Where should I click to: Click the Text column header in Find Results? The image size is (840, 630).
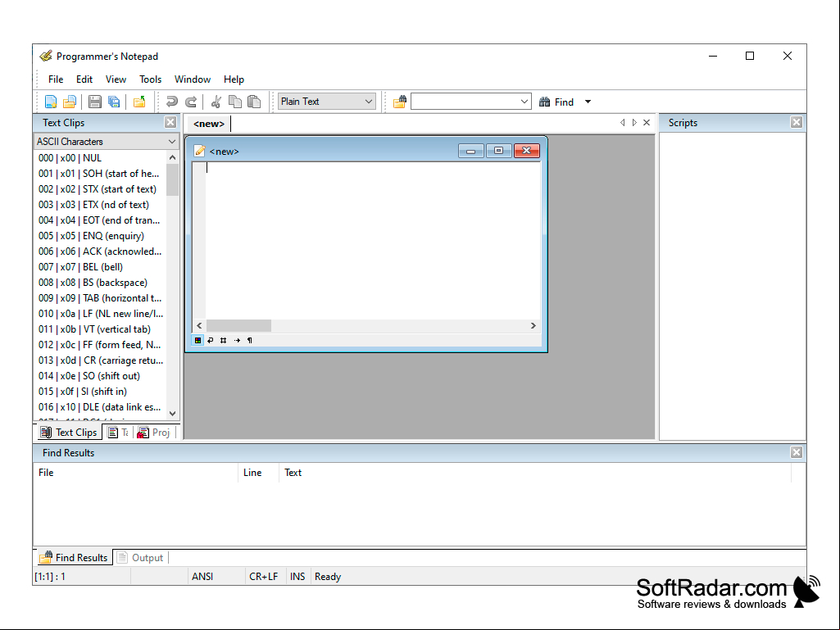534,473
